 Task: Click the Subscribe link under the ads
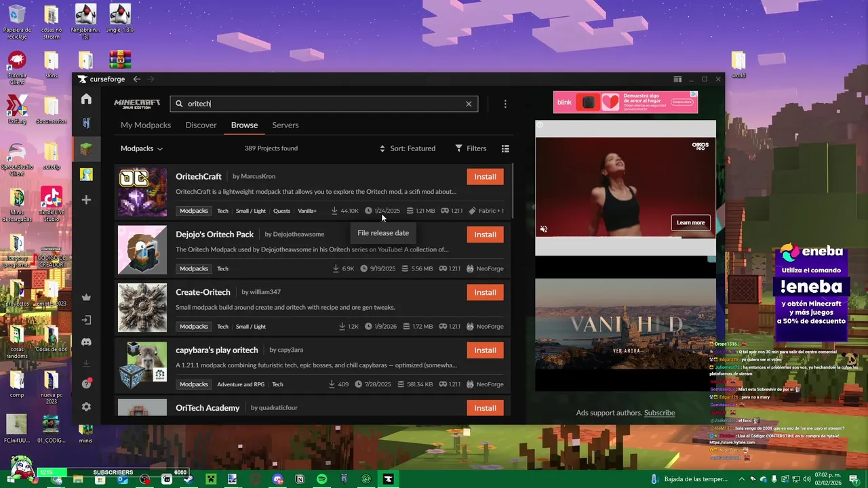[659, 413]
